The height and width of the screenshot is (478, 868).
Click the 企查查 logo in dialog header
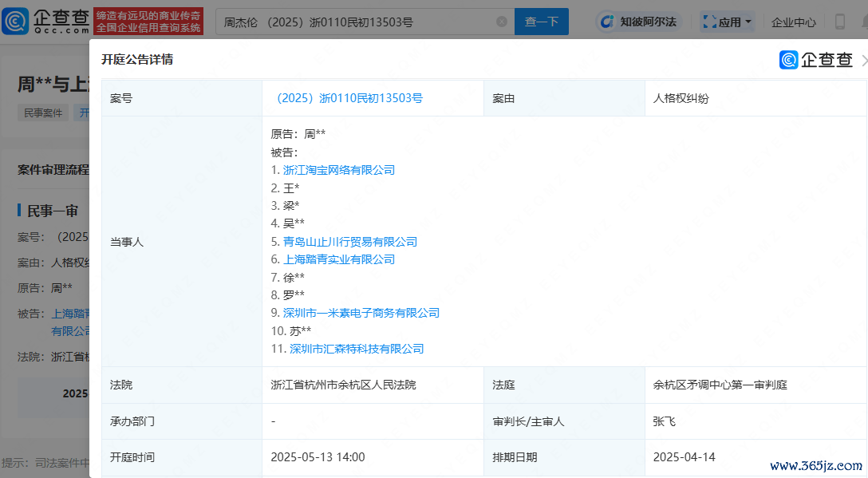click(816, 60)
